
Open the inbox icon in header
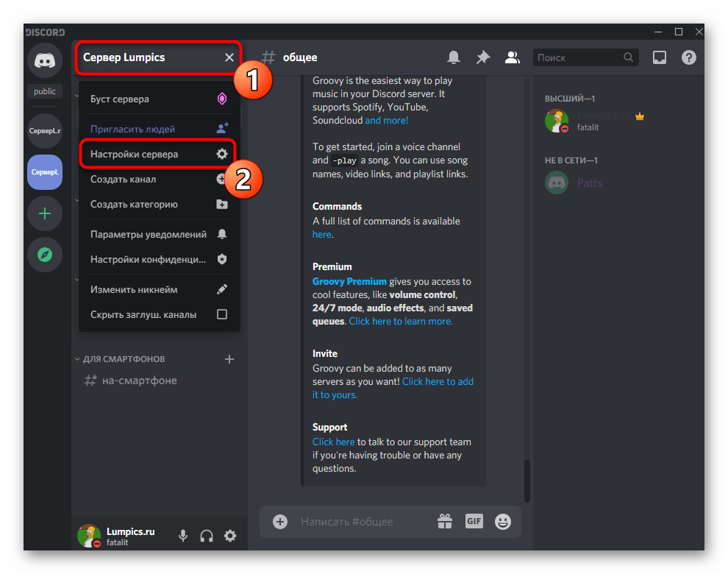click(660, 57)
